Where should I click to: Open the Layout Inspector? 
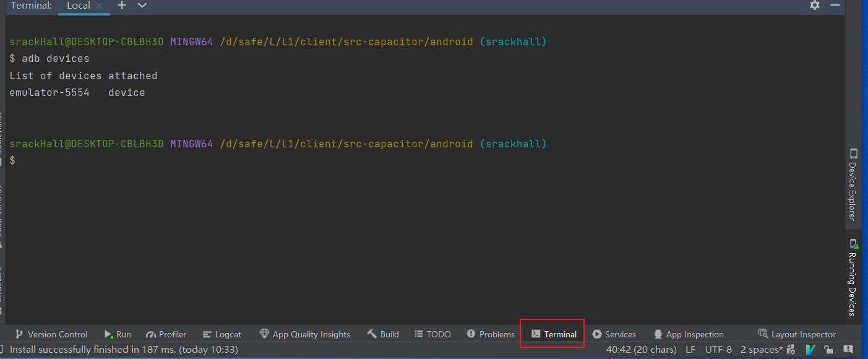[797, 334]
